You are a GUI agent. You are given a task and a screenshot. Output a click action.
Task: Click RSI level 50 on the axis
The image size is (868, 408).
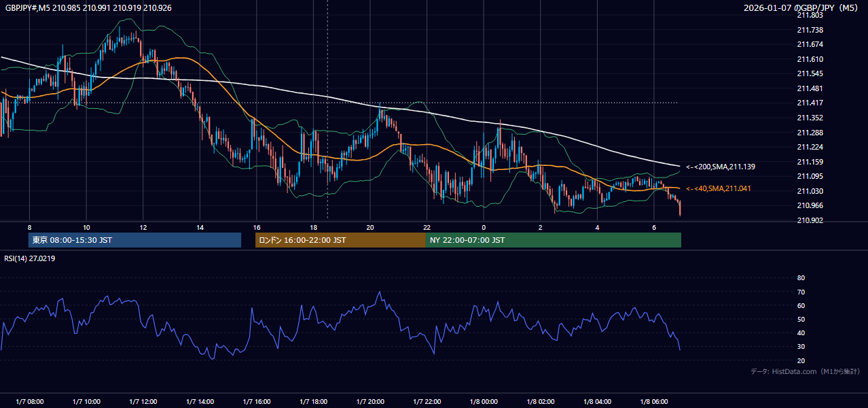[801, 319]
